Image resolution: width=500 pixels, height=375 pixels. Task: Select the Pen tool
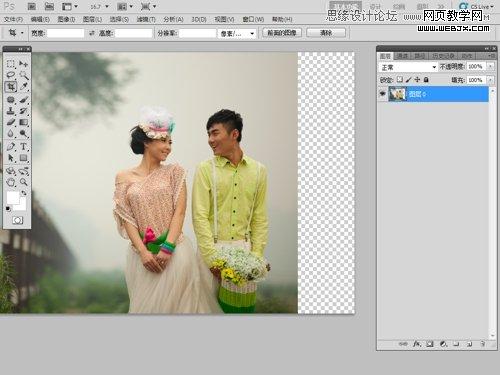click(x=11, y=146)
